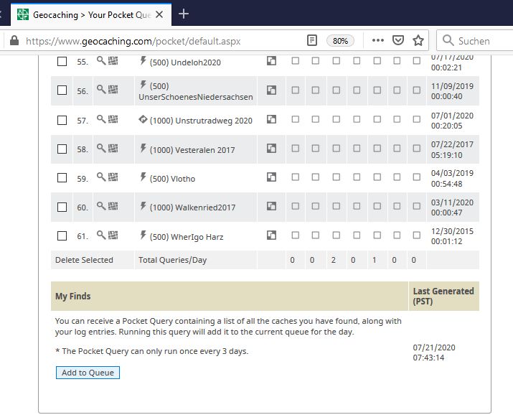Open reader view icon in address bar
Image resolution: width=513 pixels, height=420 pixels.
click(x=312, y=41)
